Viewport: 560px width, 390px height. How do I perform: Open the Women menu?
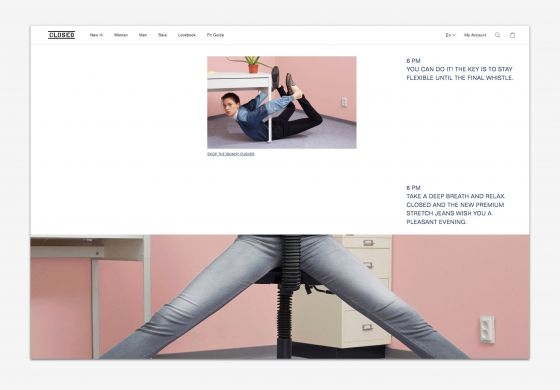(x=121, y=35)
